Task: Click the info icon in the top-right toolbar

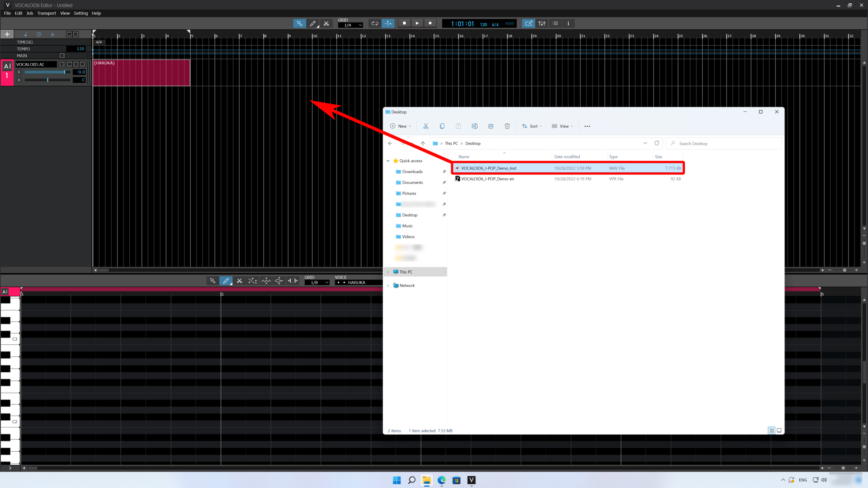Action: point(568,23)
